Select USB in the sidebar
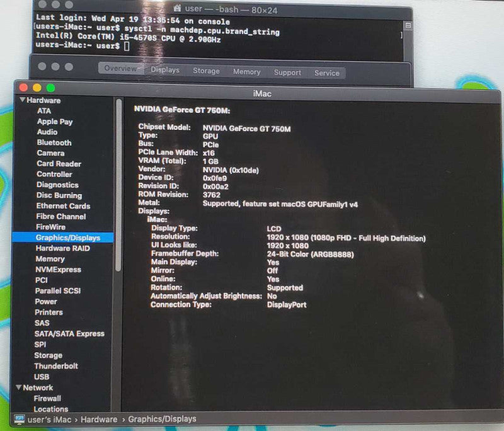Image resolution: width=504 pixels, height=431 pixels. (42, 377)
